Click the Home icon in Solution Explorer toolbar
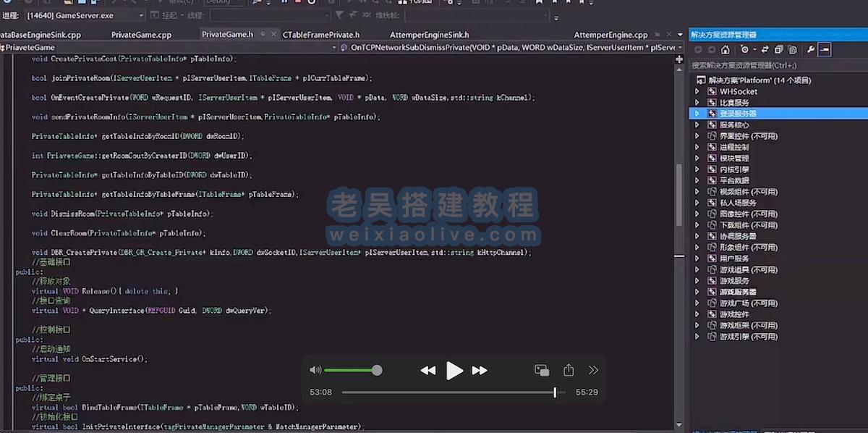Viewport: 868px width, 433px height. click(724, 49)
